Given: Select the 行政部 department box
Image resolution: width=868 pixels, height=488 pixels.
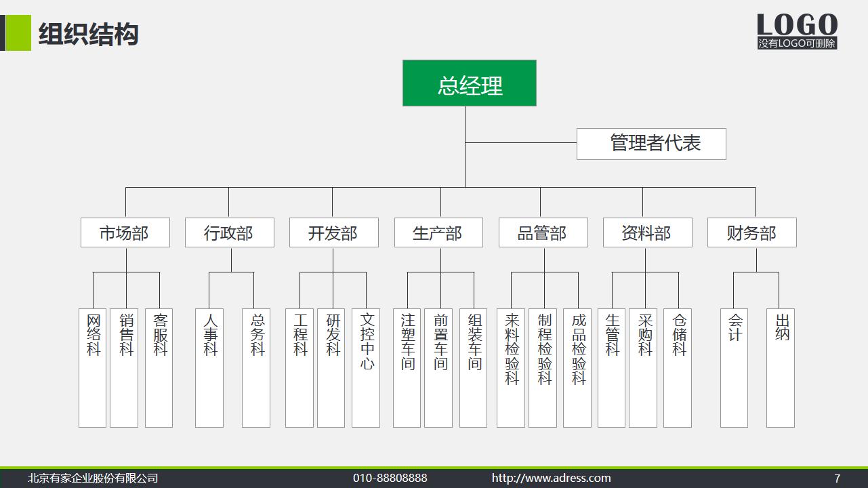Looking at the screenshot, I should (230, 232).
